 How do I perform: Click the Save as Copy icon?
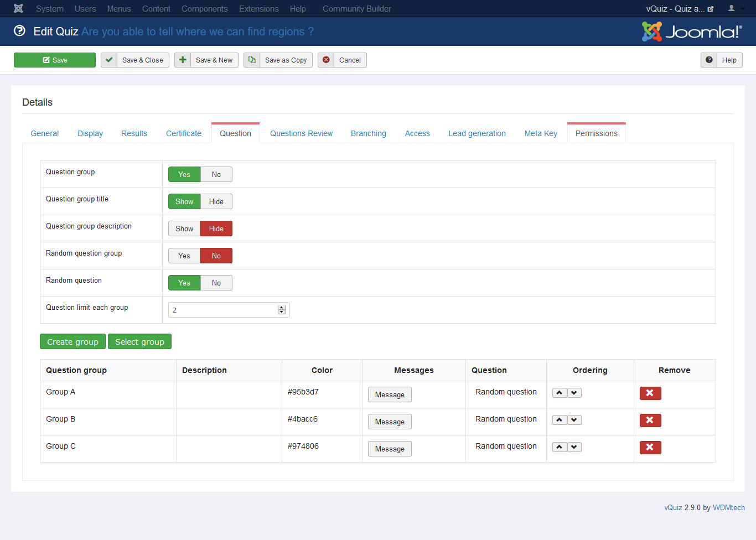[252, 60]
